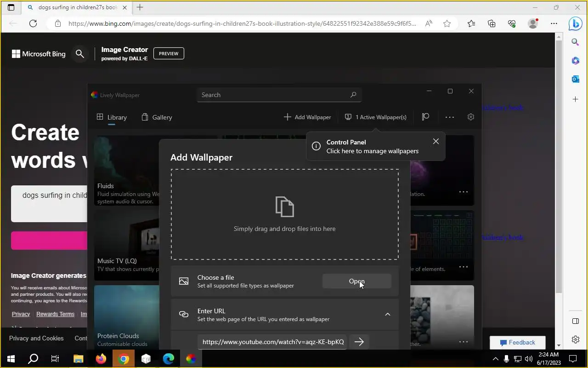Image resolution: width=588 pixels, height=368 pixels.
Task: Show hidden system tray icons
Action: (495, 359)
